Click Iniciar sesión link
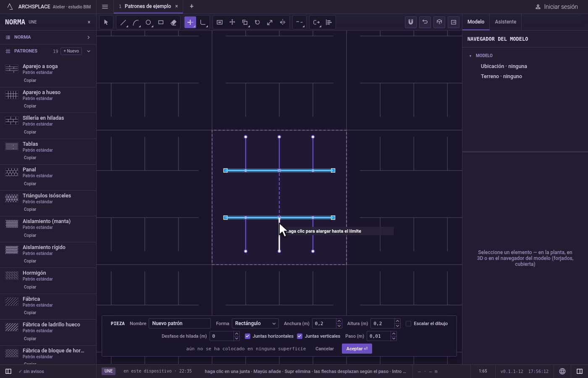The image size is (588, 378). (x=556, y=7)
